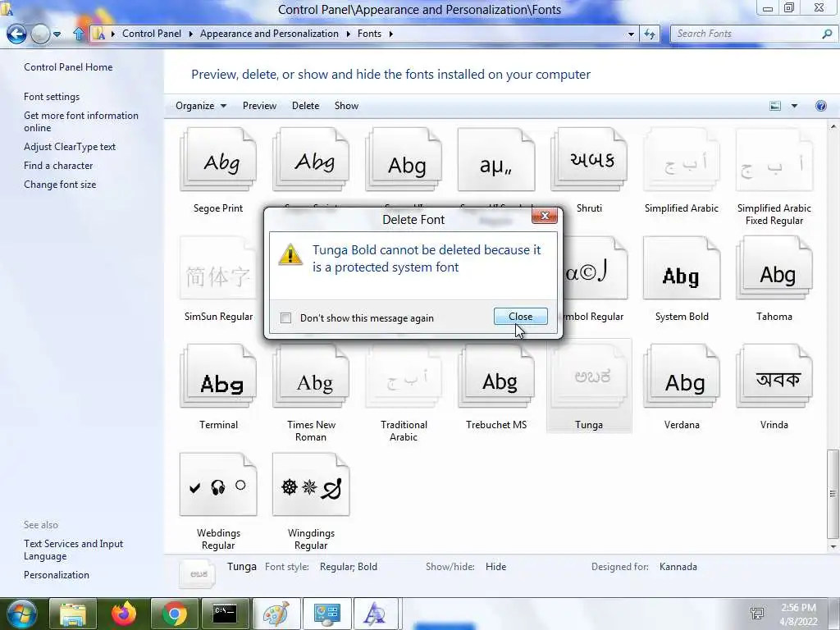840x630 pixels.
Task: Select the Vrinda font icon
Action: coord(774,376)
